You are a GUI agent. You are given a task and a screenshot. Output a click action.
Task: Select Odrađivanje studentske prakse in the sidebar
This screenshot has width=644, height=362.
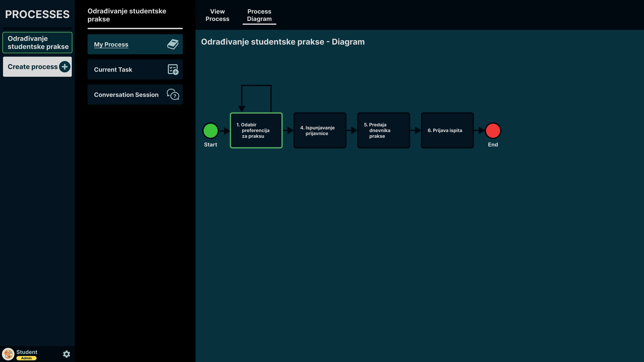tap(38, 42)
